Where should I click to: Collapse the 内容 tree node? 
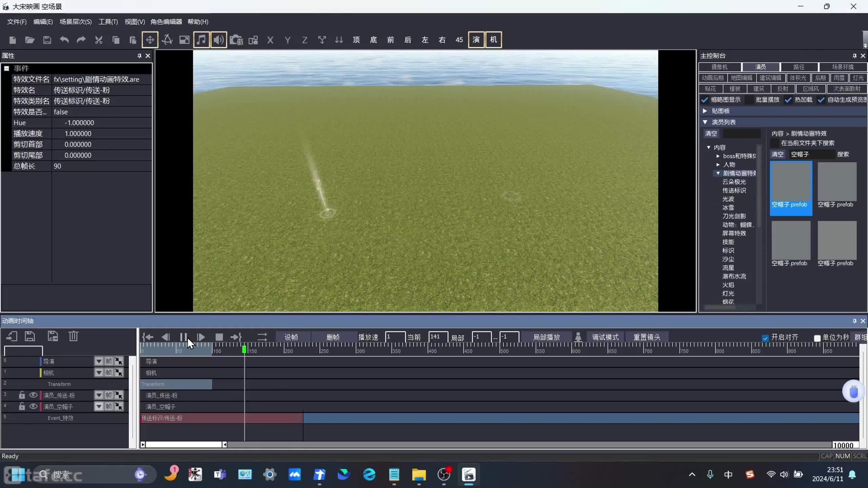709,147
